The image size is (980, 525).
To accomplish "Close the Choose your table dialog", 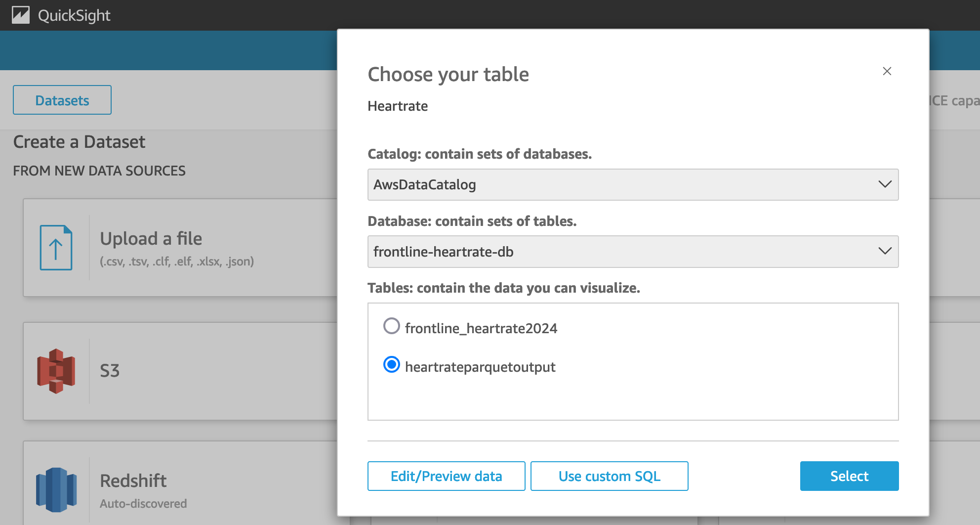I will (887, 71).
